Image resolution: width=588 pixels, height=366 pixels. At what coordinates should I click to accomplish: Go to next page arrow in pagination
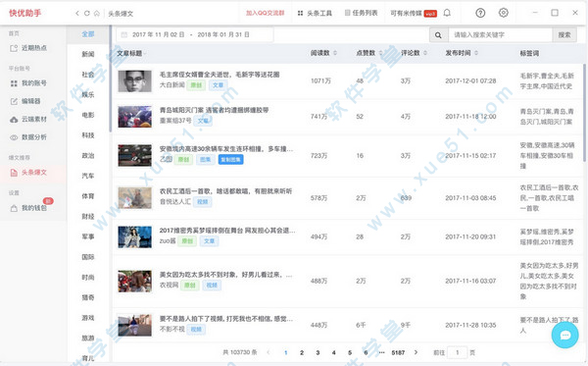(x=416, y=352)
